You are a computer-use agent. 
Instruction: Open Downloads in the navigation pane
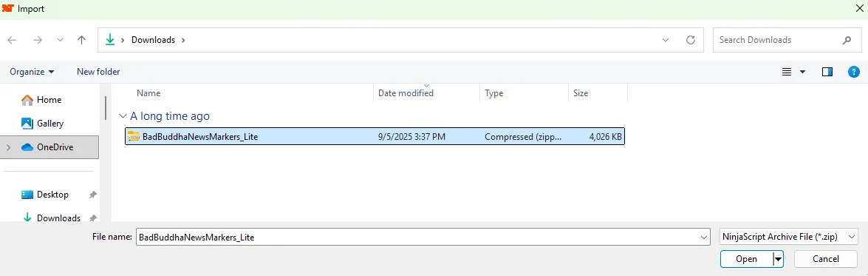(x=52, y=218)
